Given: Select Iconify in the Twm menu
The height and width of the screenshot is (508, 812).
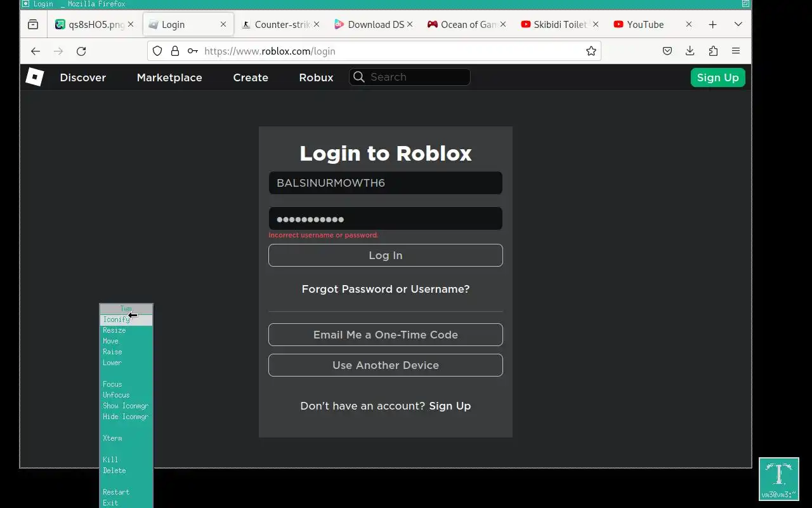Looking at the screenshot, I should click(x=126, y=319).
